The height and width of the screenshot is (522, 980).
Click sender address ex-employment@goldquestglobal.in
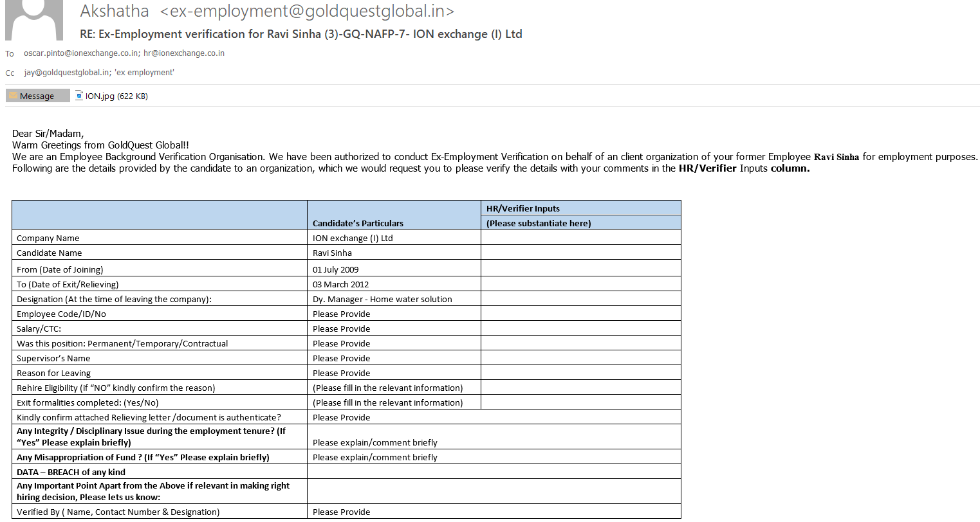click(307, 11)
